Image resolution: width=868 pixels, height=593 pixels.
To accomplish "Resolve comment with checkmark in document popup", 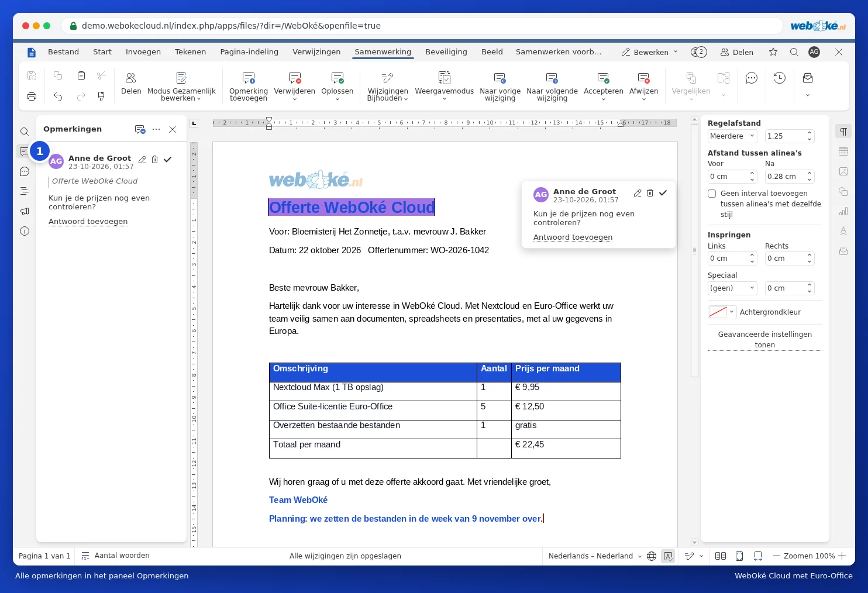I will [663, 193].
